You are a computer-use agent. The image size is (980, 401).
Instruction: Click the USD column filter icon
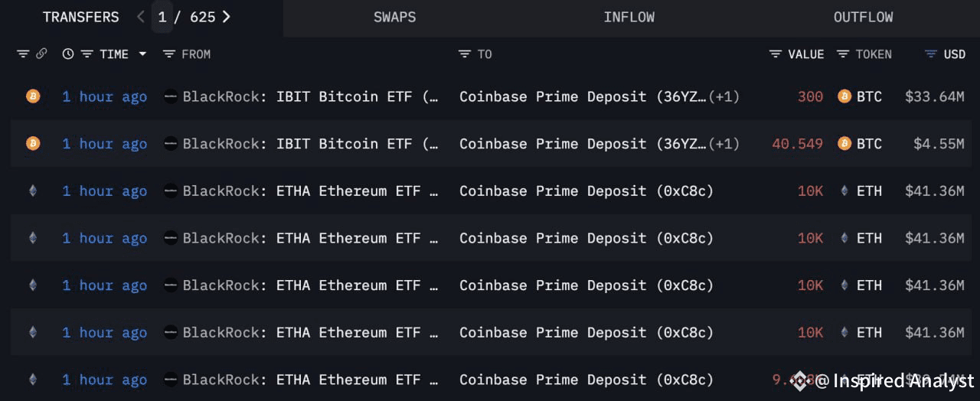coord(931,54)
